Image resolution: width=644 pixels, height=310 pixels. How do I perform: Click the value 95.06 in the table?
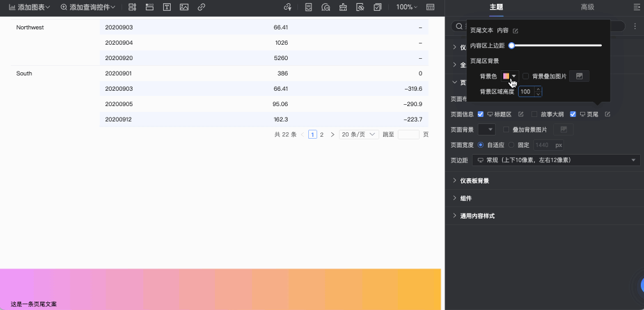(x=280, y=104)
